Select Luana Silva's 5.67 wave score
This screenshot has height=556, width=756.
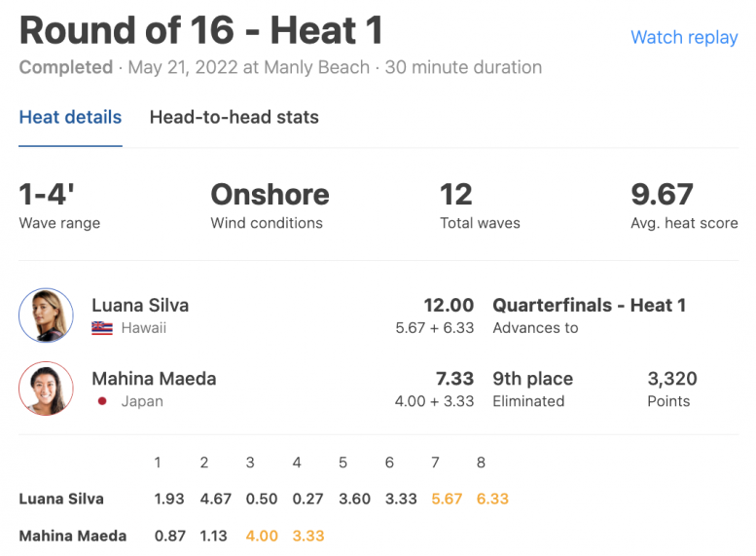(447, 499)
